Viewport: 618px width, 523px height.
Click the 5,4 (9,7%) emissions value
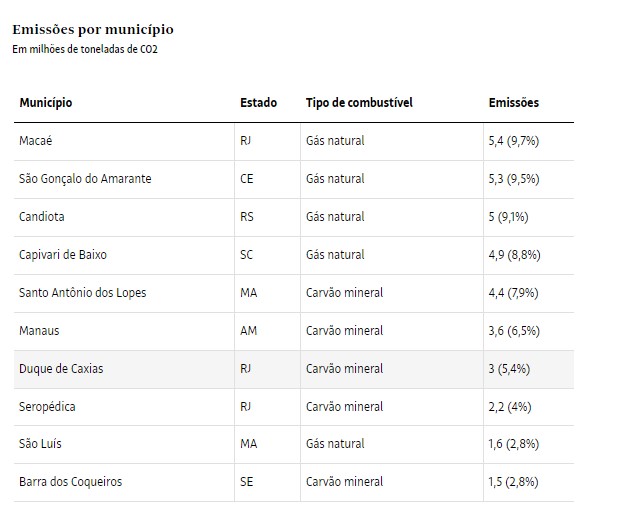[513, 141]
